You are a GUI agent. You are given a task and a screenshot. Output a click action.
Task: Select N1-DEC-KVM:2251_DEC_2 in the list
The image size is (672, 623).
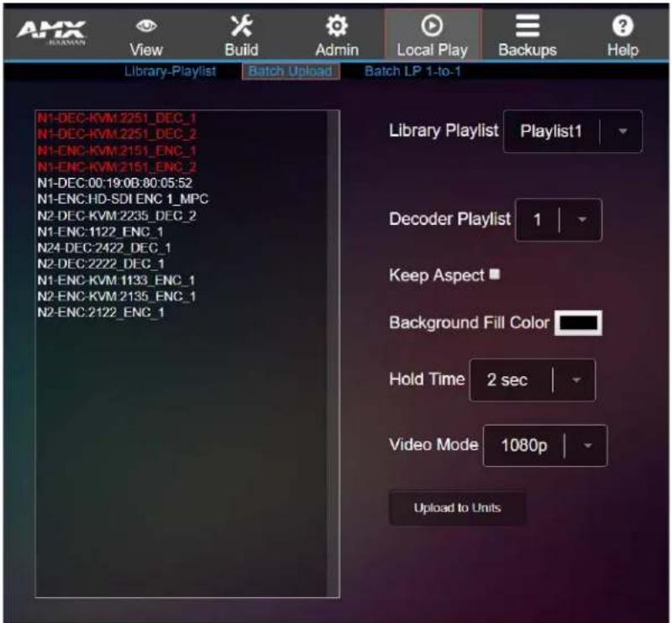point(117,134)
